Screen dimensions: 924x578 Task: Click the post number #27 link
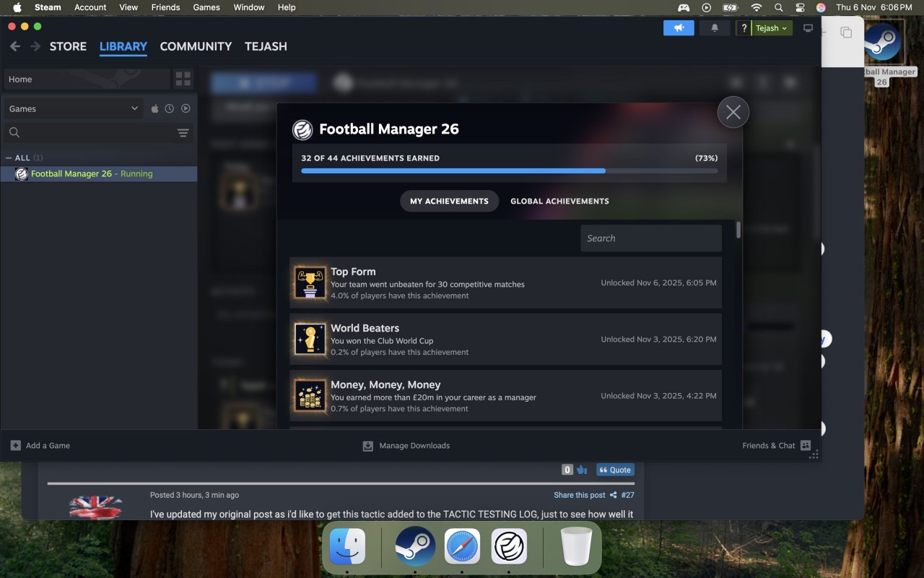click(x=628, y=495)
